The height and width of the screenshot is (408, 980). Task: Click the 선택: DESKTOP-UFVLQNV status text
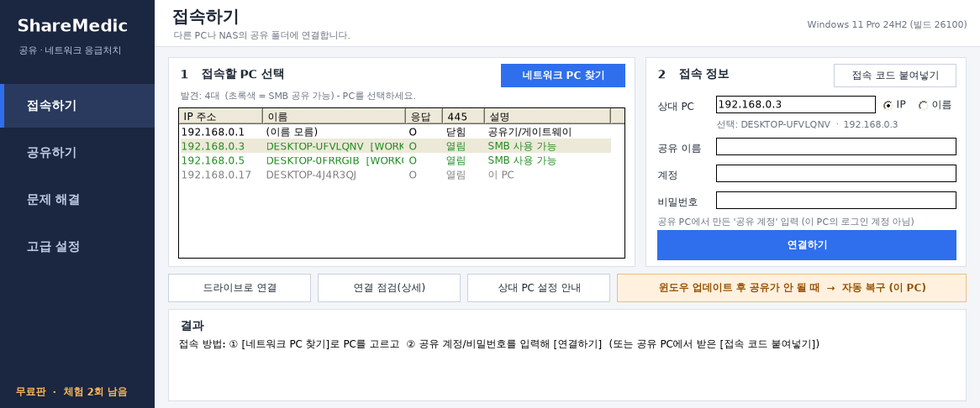808,124
